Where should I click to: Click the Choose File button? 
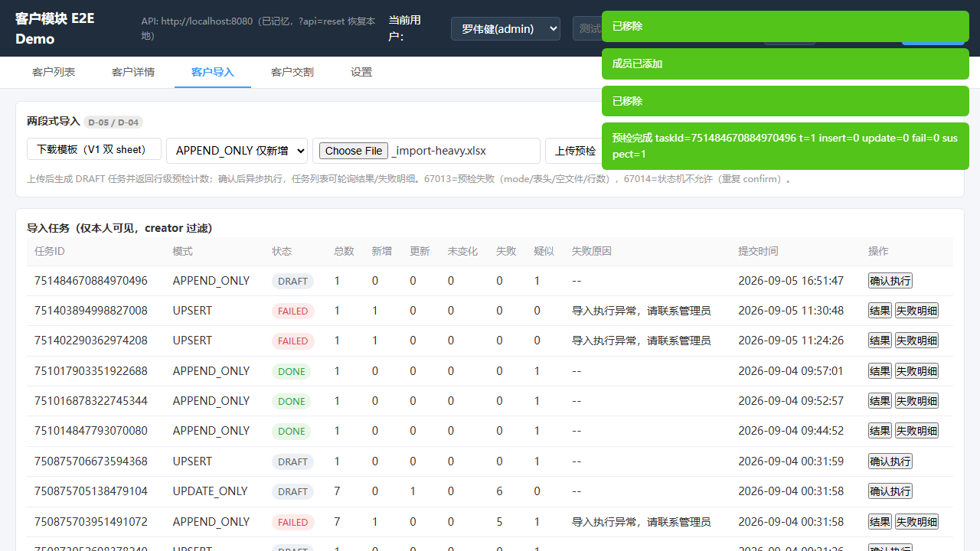click(x=353, y=151)
